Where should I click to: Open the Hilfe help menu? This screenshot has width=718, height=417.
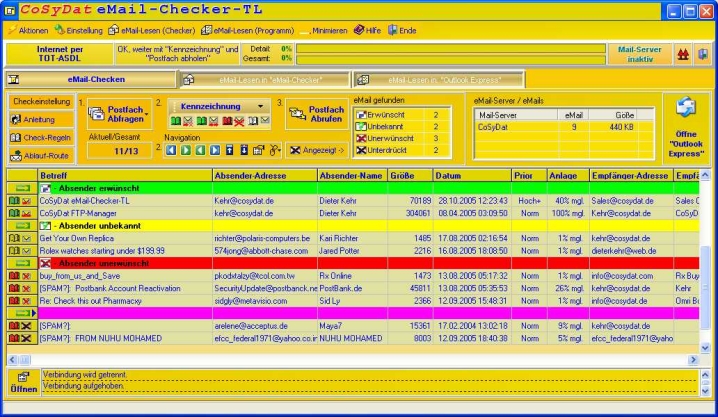pyautogui.click(x=368, y=31)
